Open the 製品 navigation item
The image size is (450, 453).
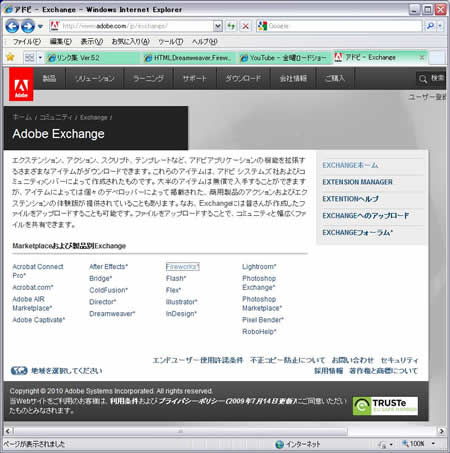(x=50, y=78)
